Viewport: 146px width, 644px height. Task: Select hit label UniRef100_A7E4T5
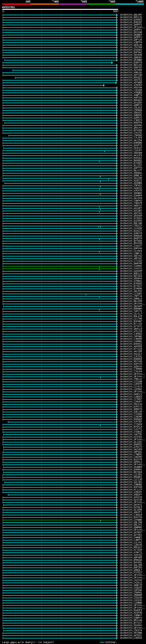131,191
